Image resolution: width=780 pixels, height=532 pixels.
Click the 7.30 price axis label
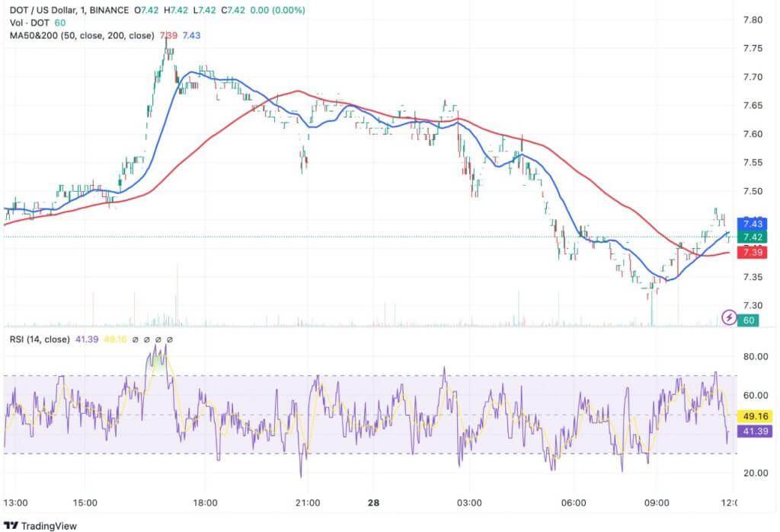click(x=753, y=306)
